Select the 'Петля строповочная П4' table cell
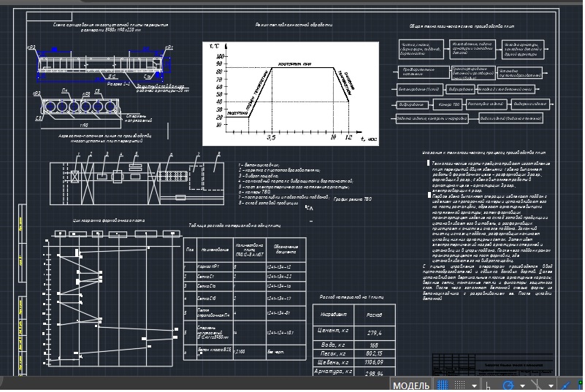Image resolution: width=585 pixels, height=392 pixels. coord(215,313)
